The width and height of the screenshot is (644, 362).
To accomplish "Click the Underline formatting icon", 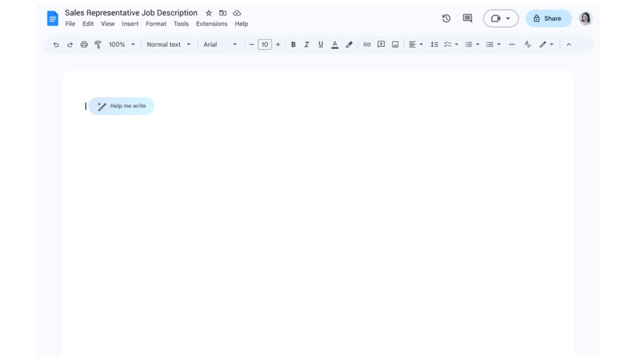I will click(x=321, y=44).
